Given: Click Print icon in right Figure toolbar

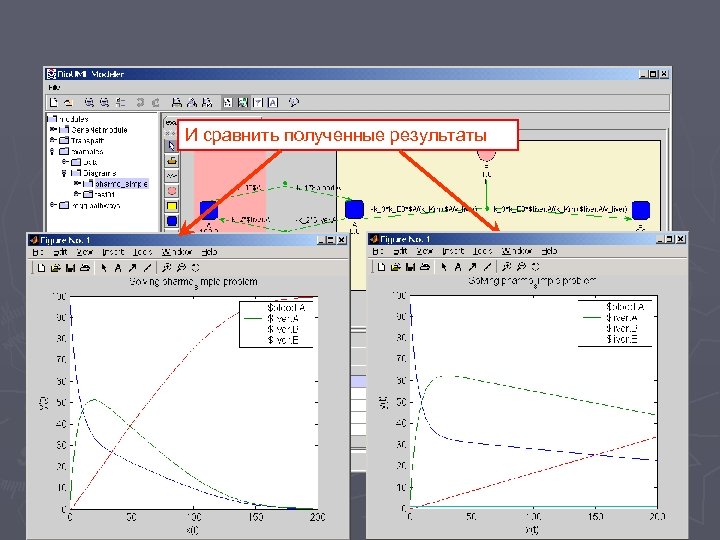Looking at the screenshot, I should (425, 267).
